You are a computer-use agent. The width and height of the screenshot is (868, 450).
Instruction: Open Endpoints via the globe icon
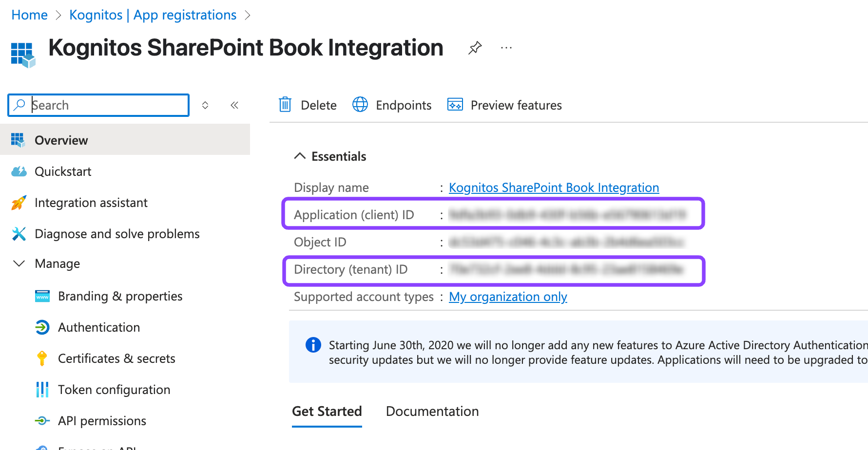[x=360, y=105]
